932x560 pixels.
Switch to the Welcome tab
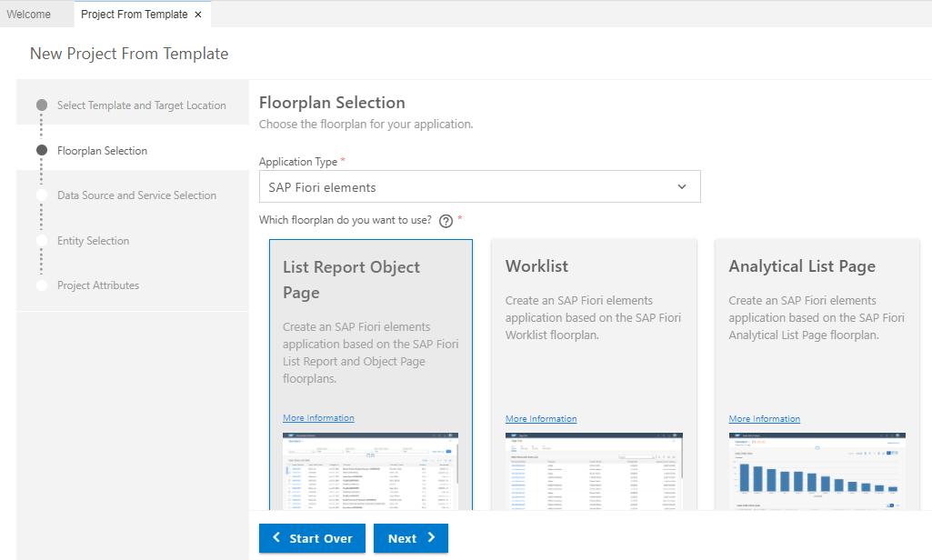[29, 15]
